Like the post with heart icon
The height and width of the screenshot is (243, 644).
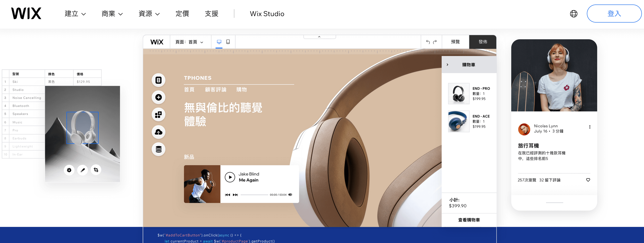point(588,180)
